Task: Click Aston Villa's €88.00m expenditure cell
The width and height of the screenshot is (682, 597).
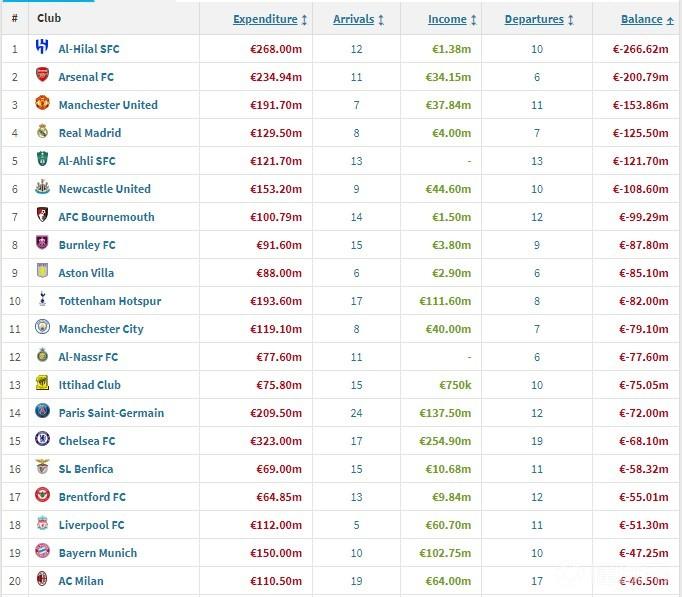Action: pos(275,273)
